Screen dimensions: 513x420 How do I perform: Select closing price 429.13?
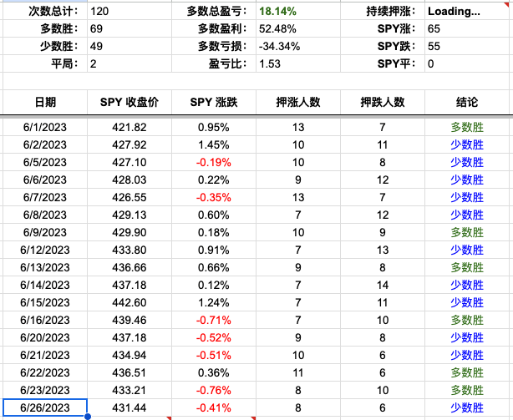[130, 215]
